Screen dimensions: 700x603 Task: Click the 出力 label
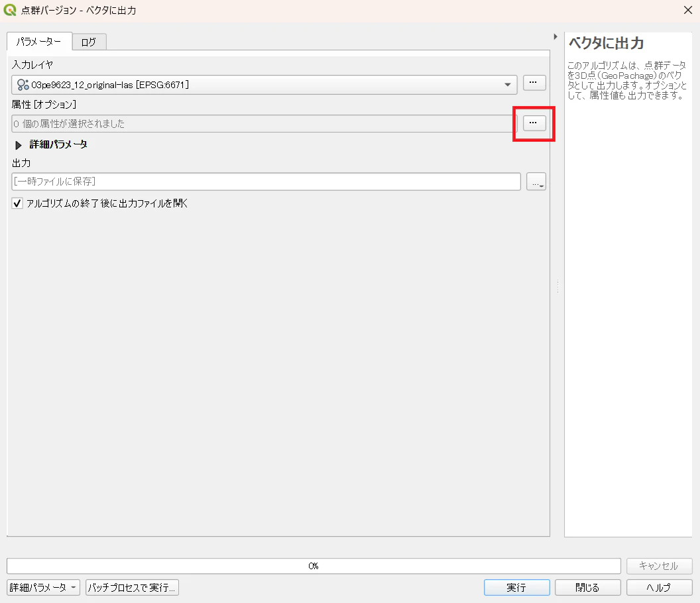click(21, 163)
